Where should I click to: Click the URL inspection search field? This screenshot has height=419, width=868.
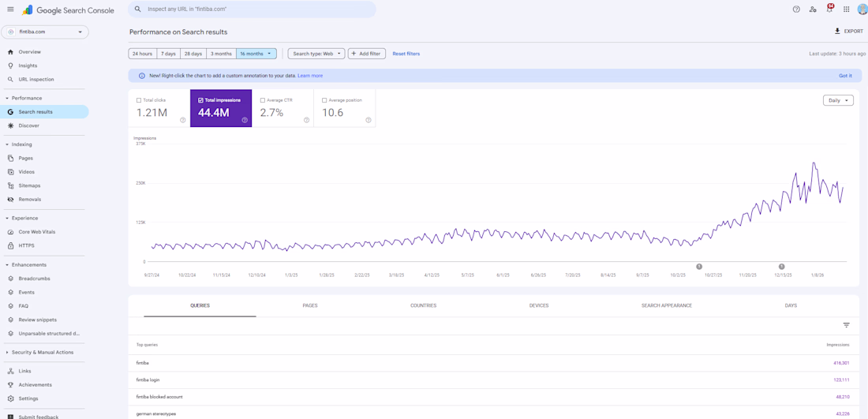point(253,9)
